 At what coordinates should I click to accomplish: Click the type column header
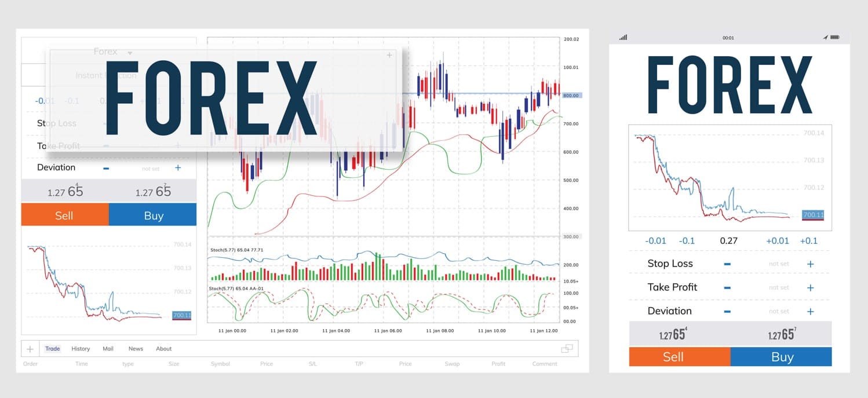point(128,364)
